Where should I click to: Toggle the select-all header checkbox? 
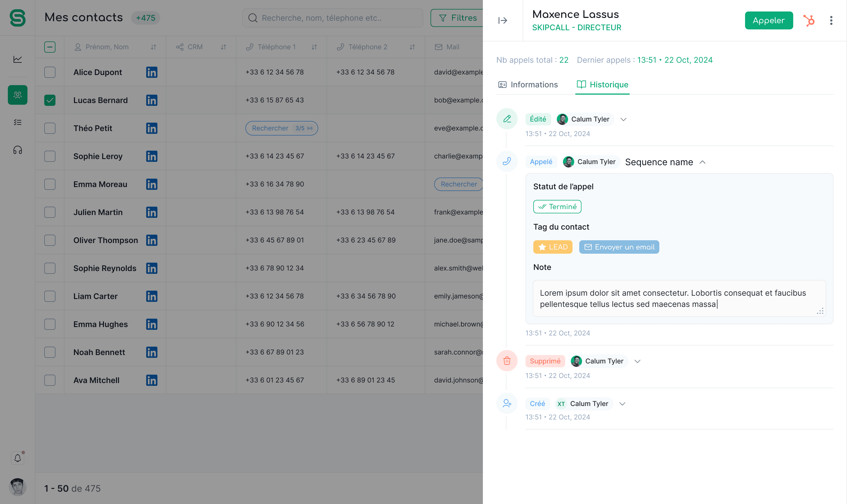point(50,47)
